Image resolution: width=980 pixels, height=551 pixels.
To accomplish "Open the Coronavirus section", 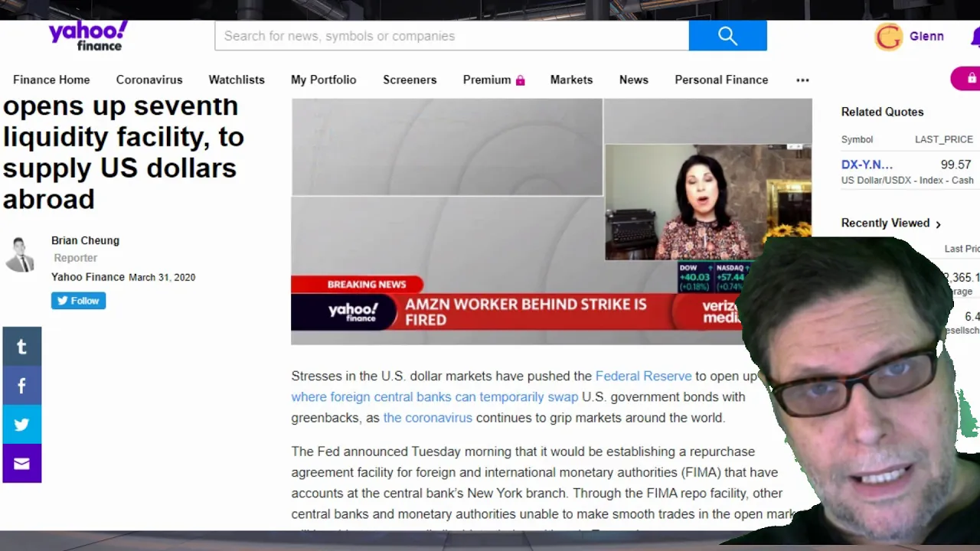I will click(x=149, y=80).
